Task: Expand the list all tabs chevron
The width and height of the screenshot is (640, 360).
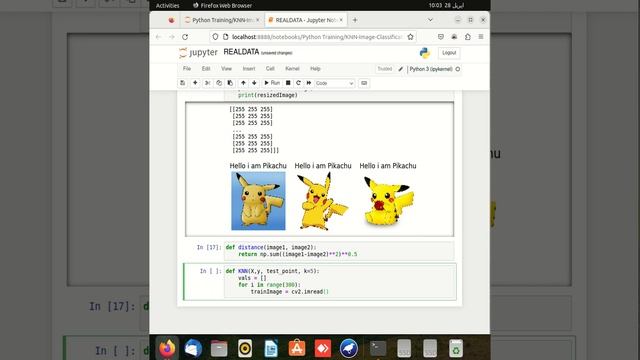Action: (x=430, y=20)
